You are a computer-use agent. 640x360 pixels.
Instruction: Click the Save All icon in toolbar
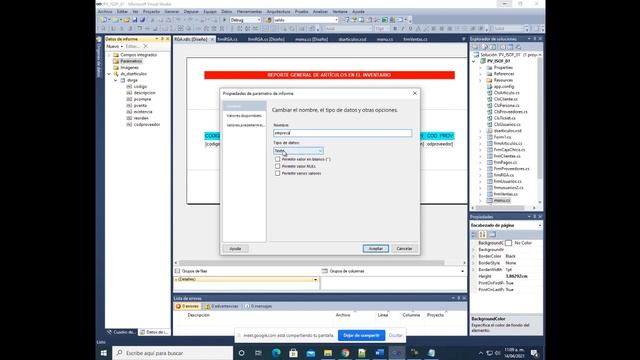pyautogui.click(x=142, y=20)
